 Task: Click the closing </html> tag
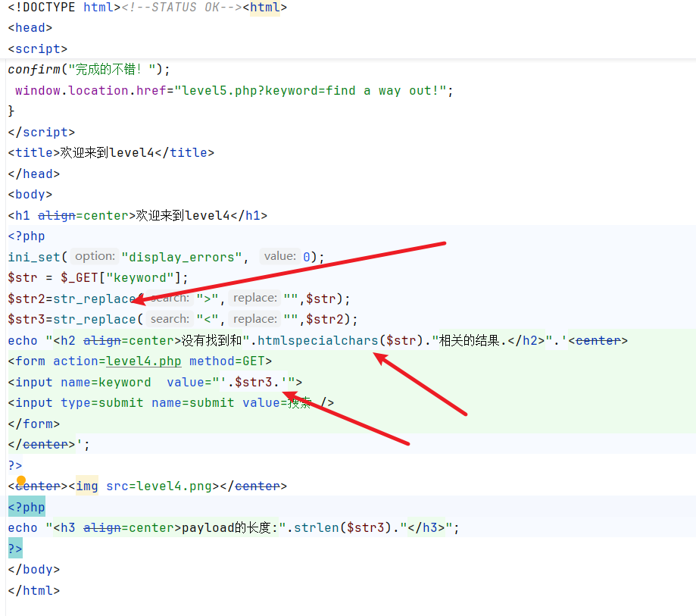coord(34,590)
